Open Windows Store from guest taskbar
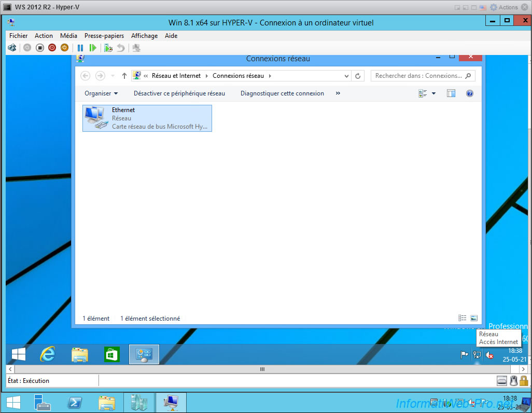Screen dimensions: 532x413 [111, 354]
